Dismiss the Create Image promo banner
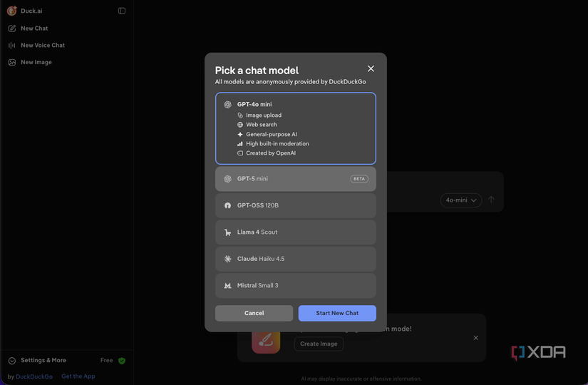Image resolution: width=588 pixels, height=385 pixels. click(x=475, y=338)
